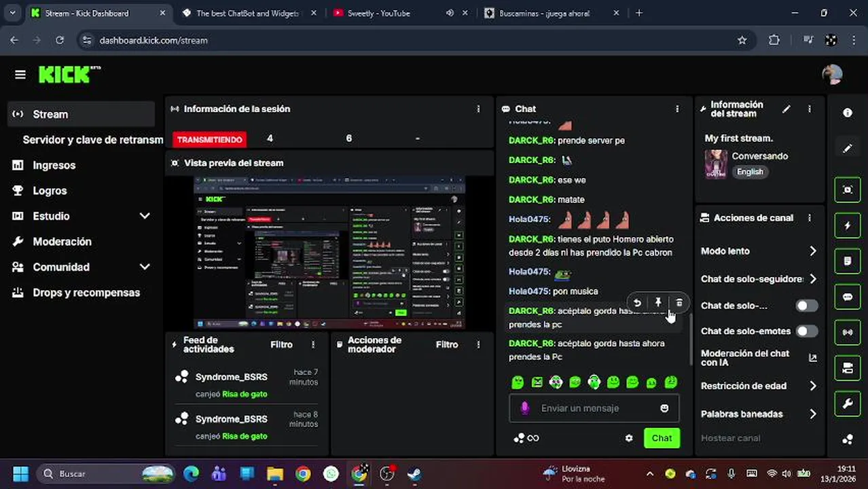Image resolution: width=868 pixels, height=489 pixels.
Task: Switch to the Sweetly - YouTube tab
Action: pos(395,13)
